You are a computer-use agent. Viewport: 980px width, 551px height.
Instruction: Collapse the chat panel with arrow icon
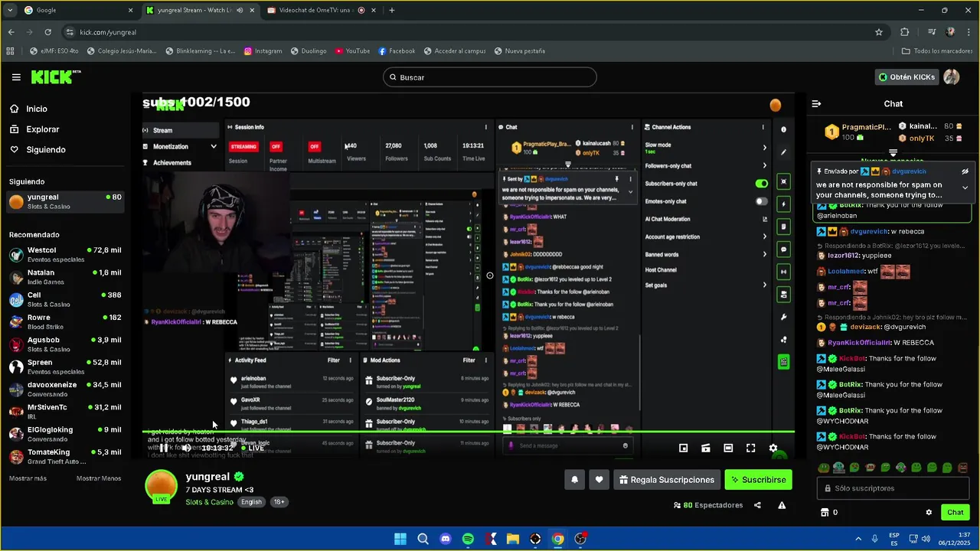816,103
